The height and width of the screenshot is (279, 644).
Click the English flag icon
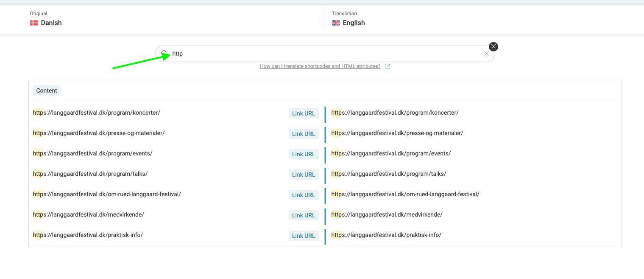tap(336, 23)
